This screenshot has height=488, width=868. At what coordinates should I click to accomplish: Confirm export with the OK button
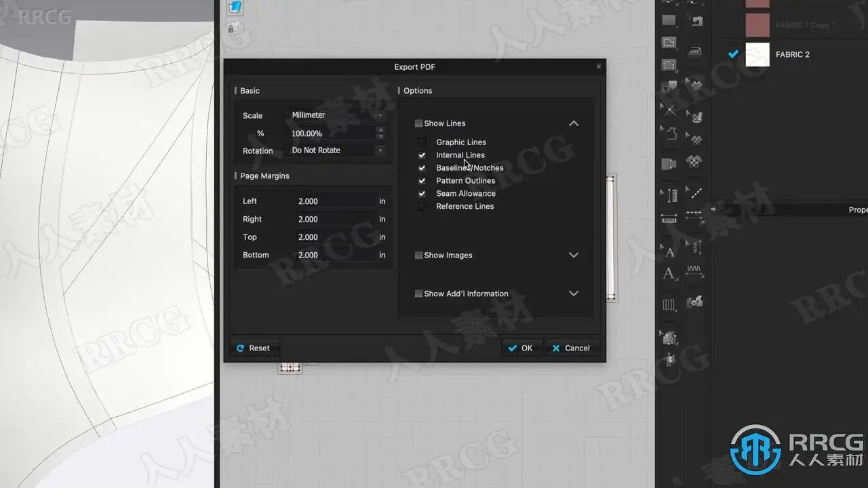(521, 348)
